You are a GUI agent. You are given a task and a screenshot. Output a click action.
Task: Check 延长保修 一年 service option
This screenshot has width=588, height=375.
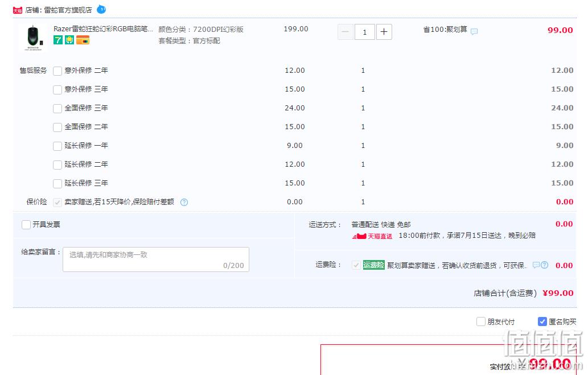click(x=57, y=146)
